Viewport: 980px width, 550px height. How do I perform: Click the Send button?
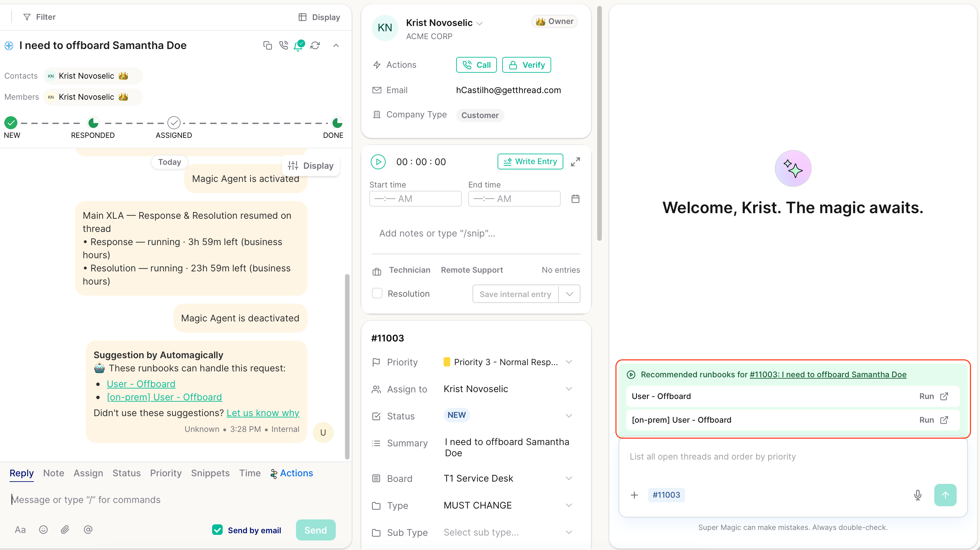pyautogui.click(x=315, y=530)
